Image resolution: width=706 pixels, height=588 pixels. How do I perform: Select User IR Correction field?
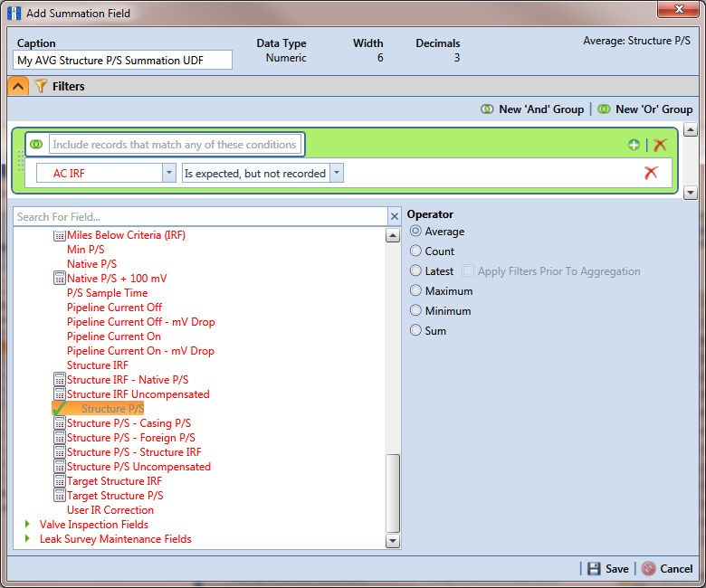(110, 509)
